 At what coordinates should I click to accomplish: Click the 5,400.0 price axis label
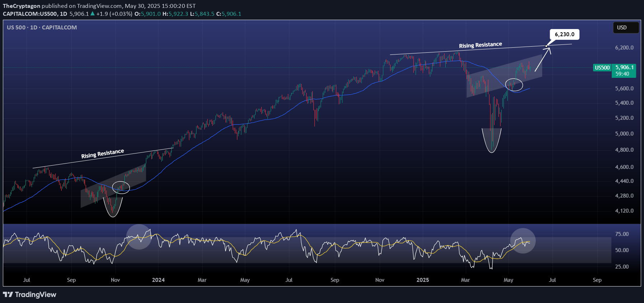tap(624, 103)
